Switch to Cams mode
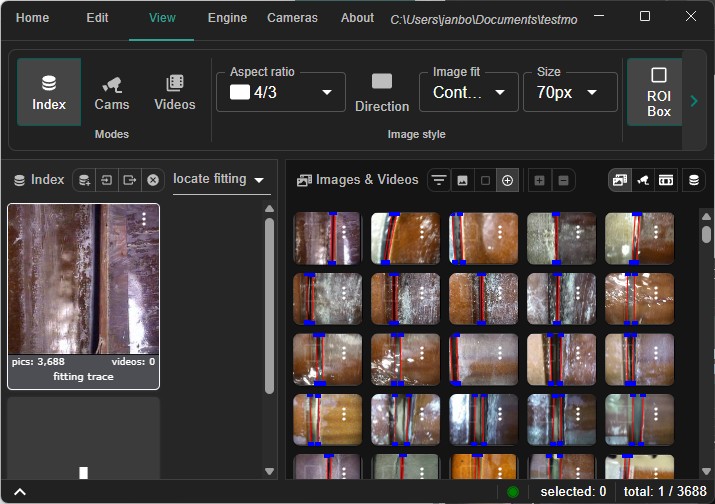This screenshot has height=504, width=715. (112, 92)
